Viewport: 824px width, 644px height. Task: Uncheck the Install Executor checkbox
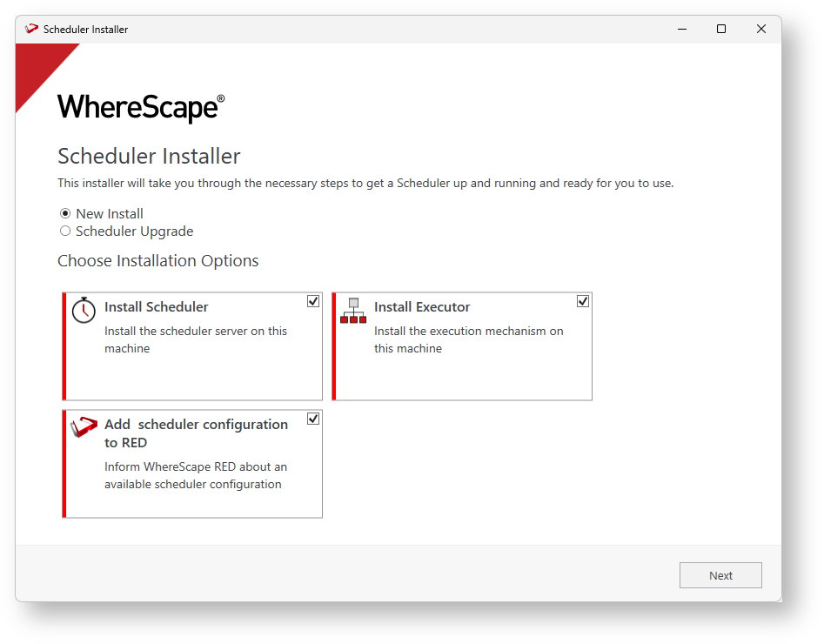[583, 301]
